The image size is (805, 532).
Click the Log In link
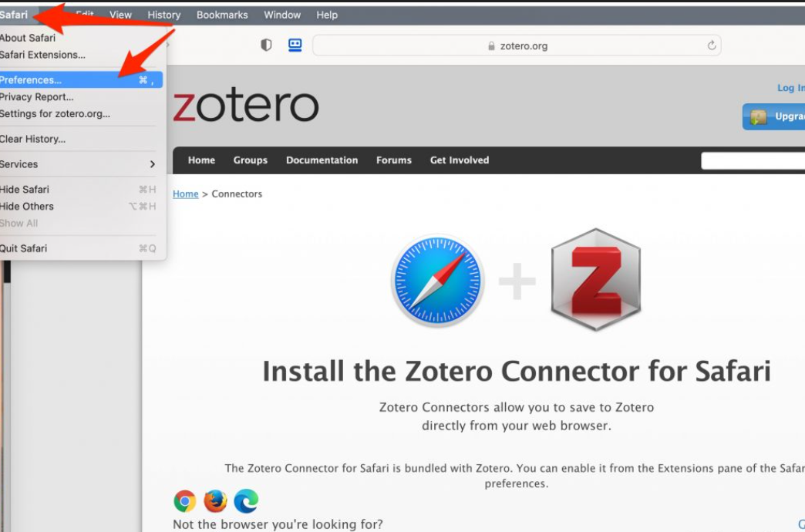[790, 88]
